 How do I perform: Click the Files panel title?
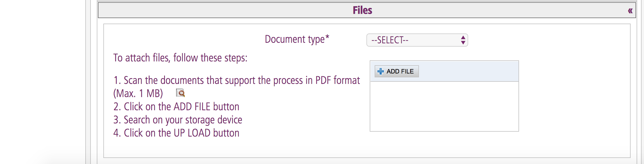[x=362, y=10]
